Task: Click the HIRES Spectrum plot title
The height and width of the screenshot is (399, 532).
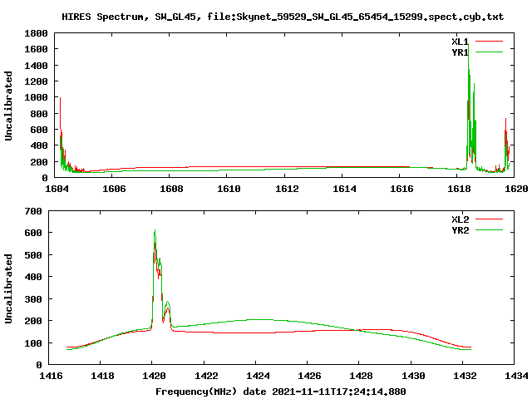Action: [x=283, y=17]
